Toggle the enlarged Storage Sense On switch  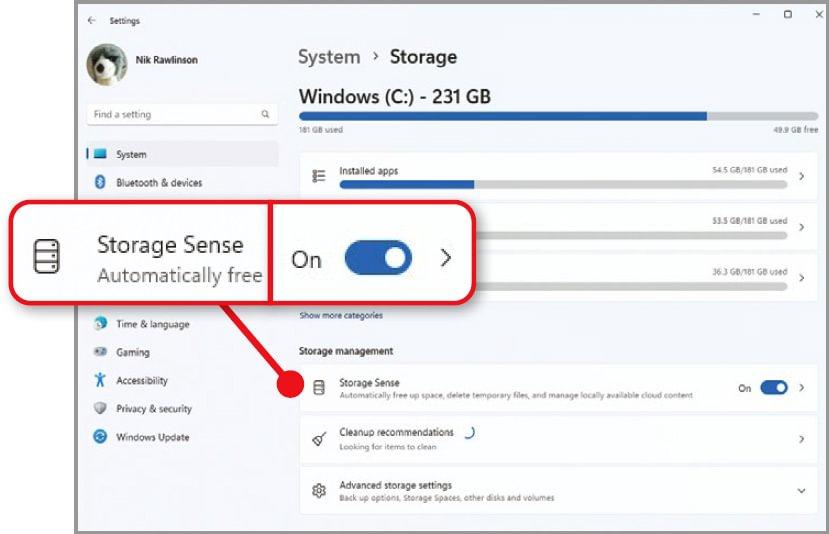click(378, 258)
